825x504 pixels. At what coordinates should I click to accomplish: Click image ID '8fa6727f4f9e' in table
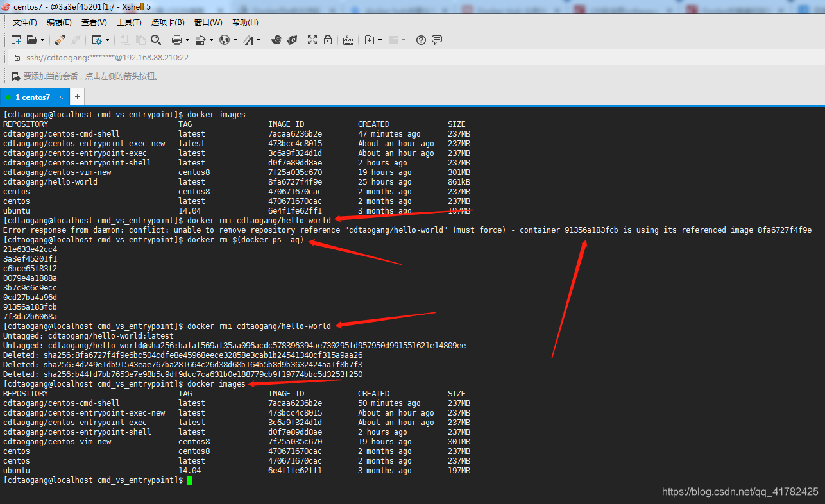coord(295,182)
